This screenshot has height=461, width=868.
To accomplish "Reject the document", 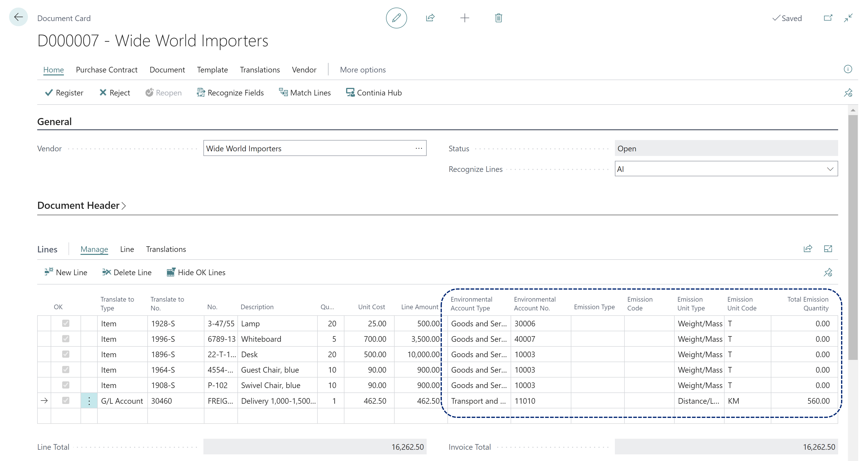I will (115, 93).
